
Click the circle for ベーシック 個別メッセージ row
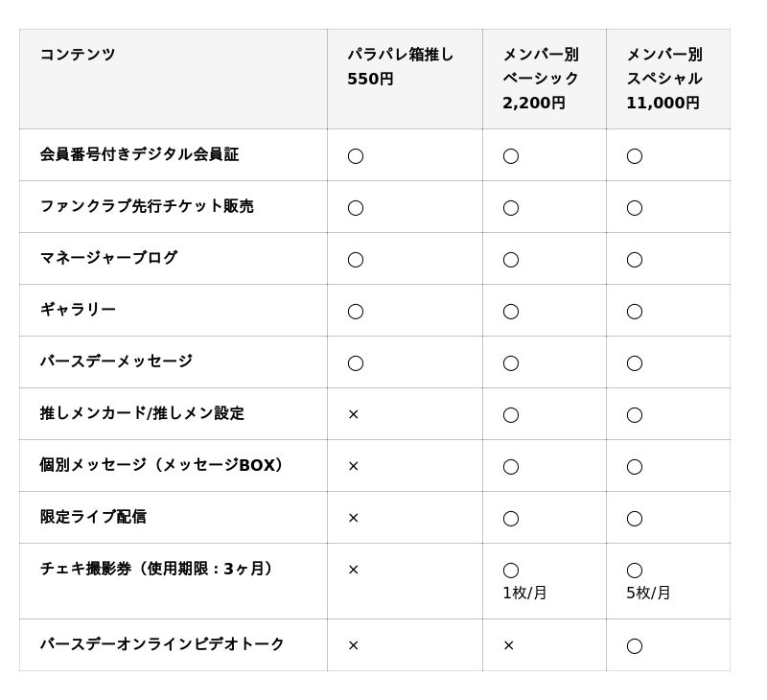(x=510, y=467)
